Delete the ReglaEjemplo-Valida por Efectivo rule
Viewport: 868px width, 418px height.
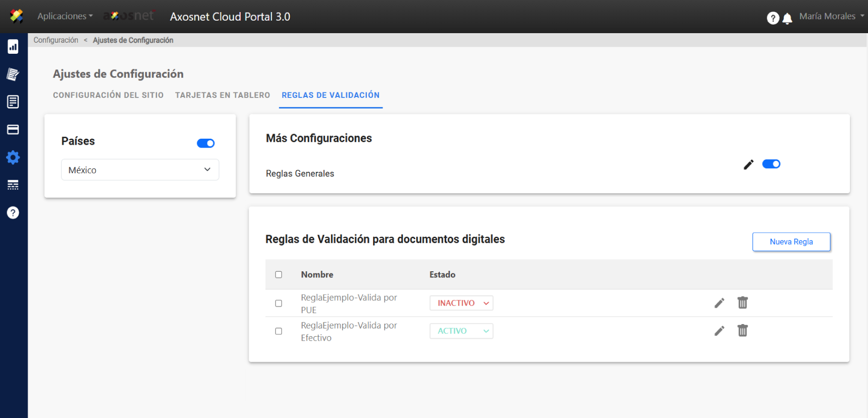[742, 331]
